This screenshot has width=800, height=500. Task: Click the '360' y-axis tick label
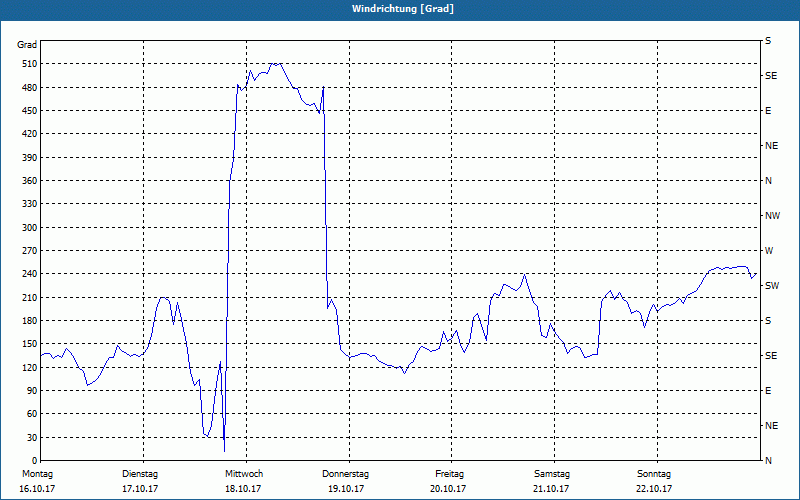pos(31,181)
